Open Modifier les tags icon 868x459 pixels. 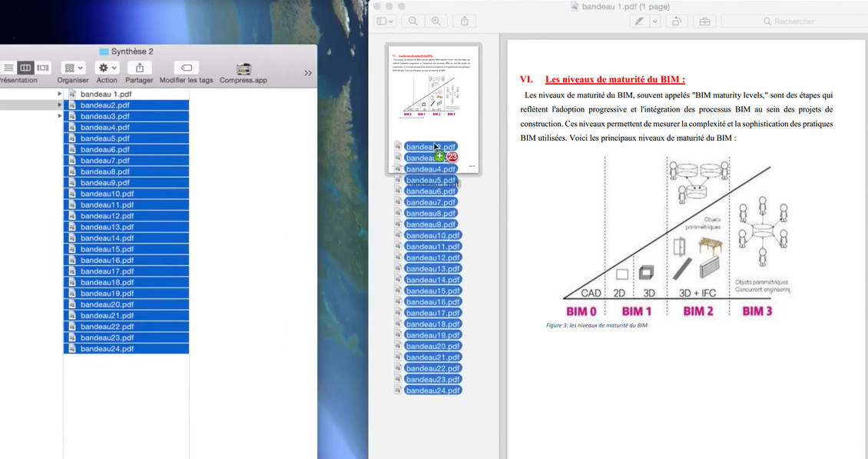186,68
